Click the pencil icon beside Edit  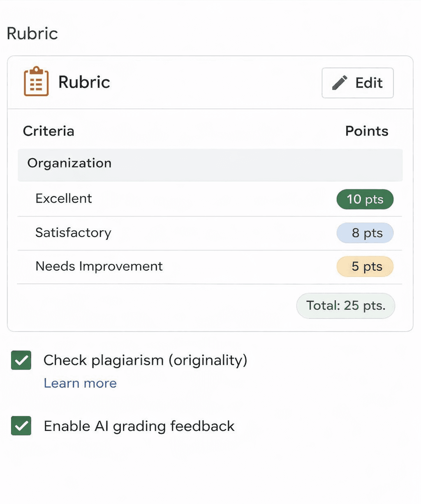tap(340, 83)
